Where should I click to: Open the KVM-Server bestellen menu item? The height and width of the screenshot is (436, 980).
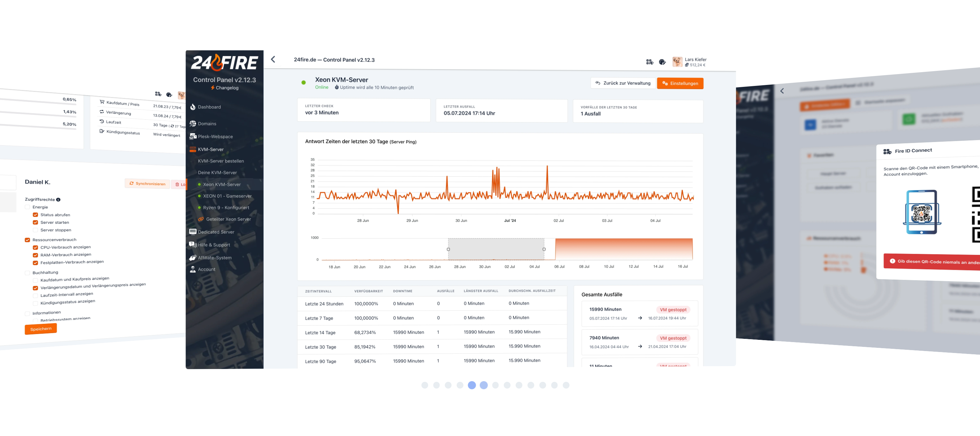[221, 161]
